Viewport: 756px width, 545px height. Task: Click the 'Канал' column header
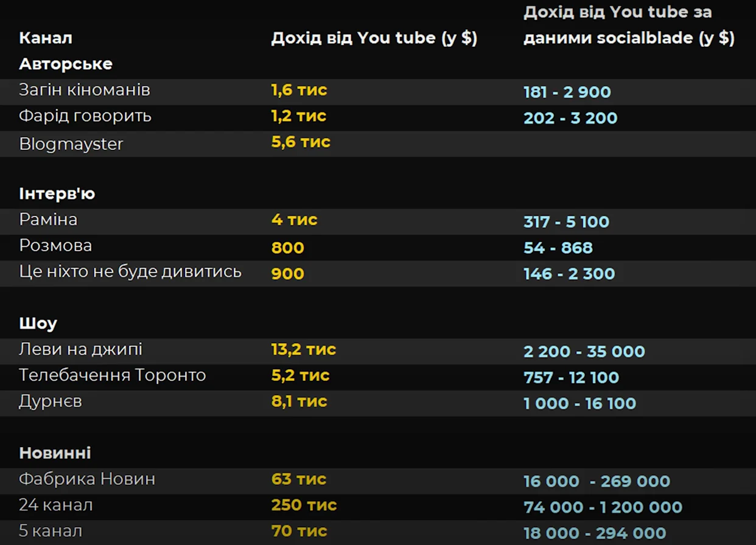[46, 38]
